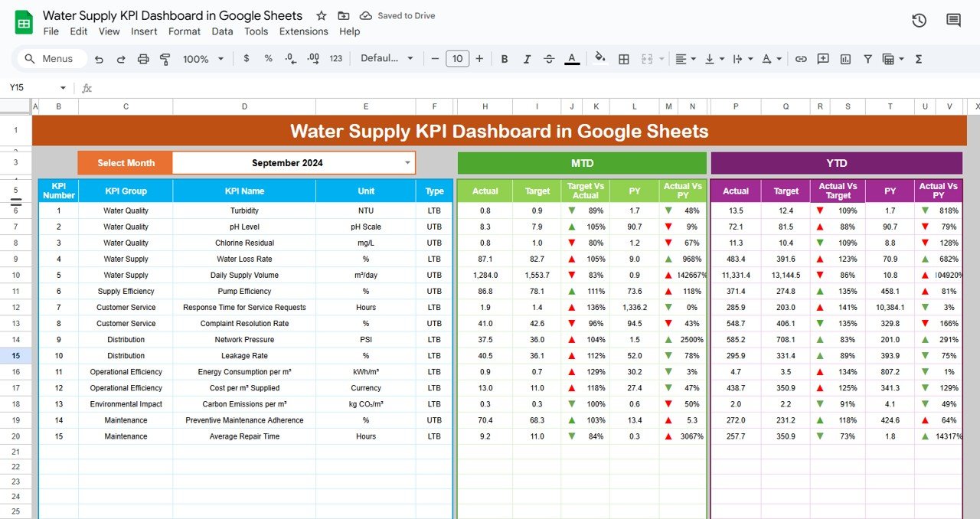Open the vertical align dropdown
Viewport: 980px width, 519px height.
point(714,59)
